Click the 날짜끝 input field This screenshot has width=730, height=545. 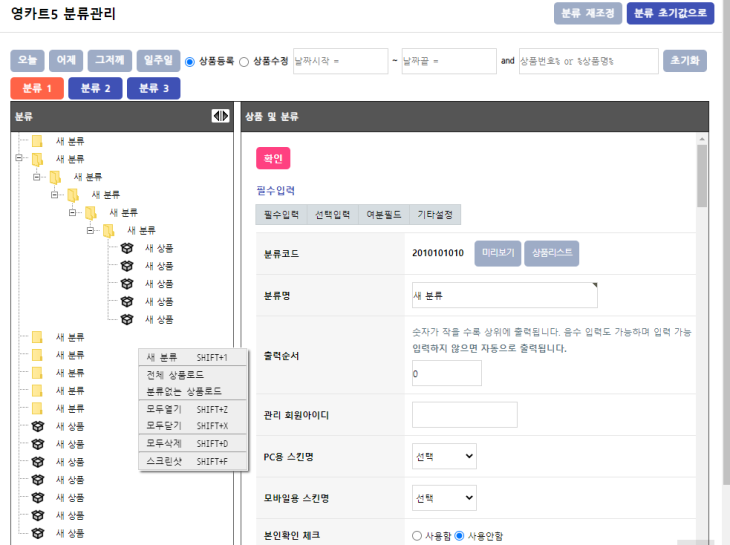tap(449, 61)
